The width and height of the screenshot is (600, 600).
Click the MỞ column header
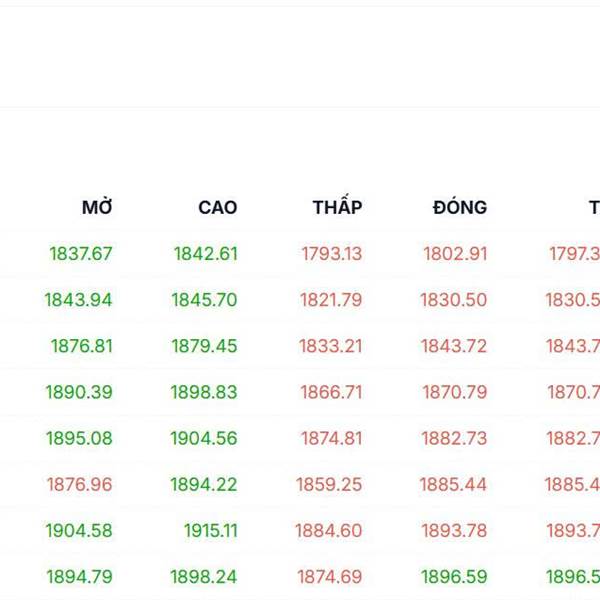[97, 208]
